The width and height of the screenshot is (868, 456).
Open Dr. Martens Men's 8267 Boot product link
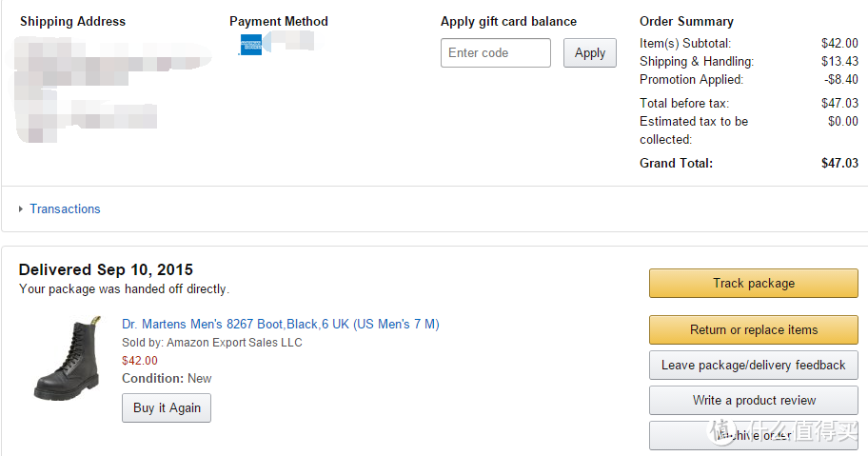click(281, 325)
